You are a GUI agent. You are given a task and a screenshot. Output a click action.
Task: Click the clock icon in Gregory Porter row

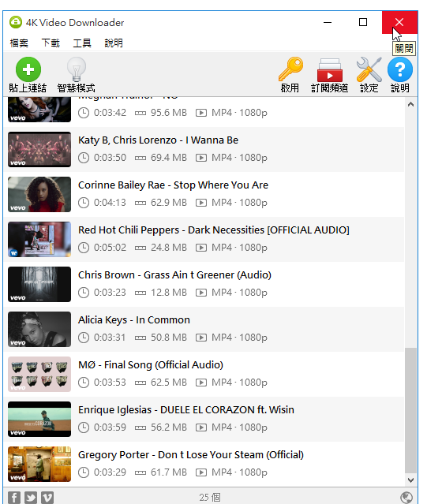pyautogui.click(x=84, y=472)
